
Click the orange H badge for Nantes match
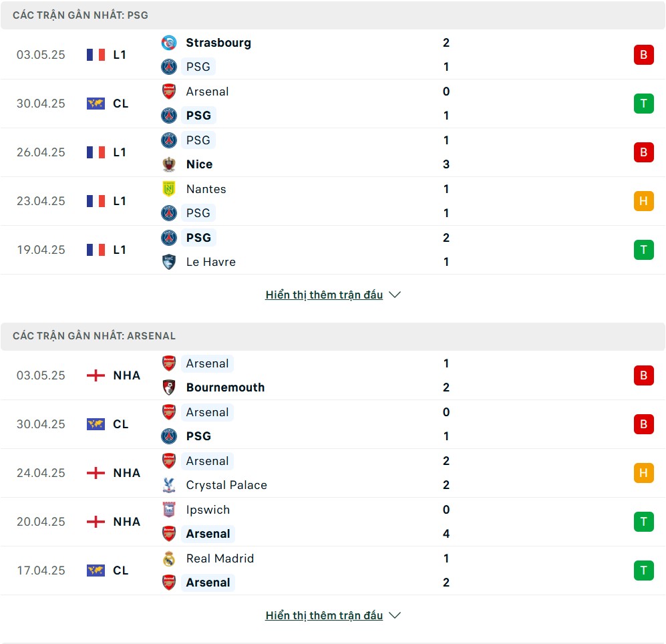[643, 201]
